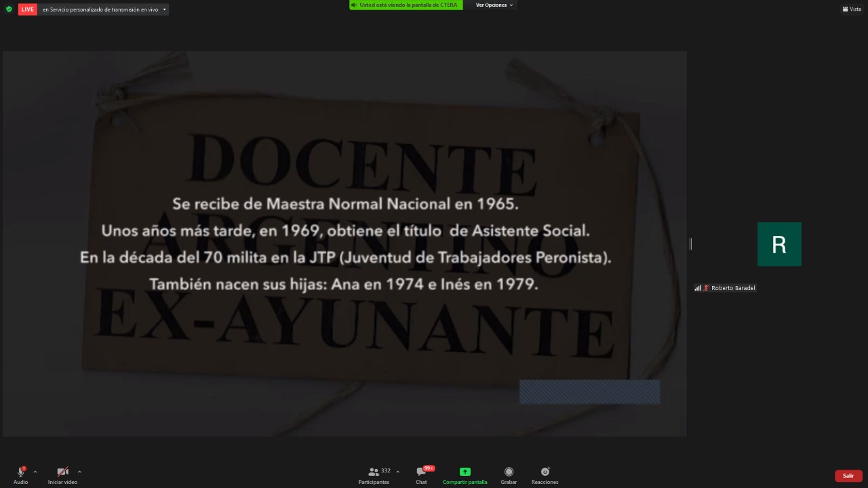Select Roberto Baradel's avatar tile
This screenshot has width=868, height=488.
coord(779,244)
